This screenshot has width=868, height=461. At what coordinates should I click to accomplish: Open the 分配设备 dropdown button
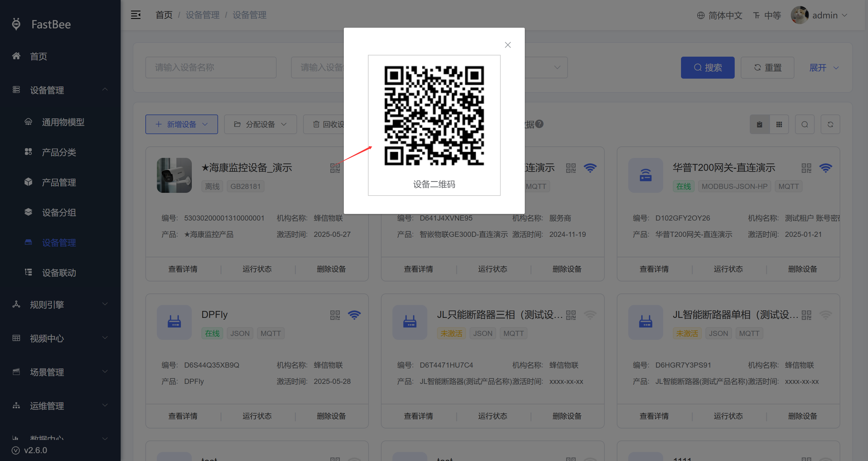point(261,124)
